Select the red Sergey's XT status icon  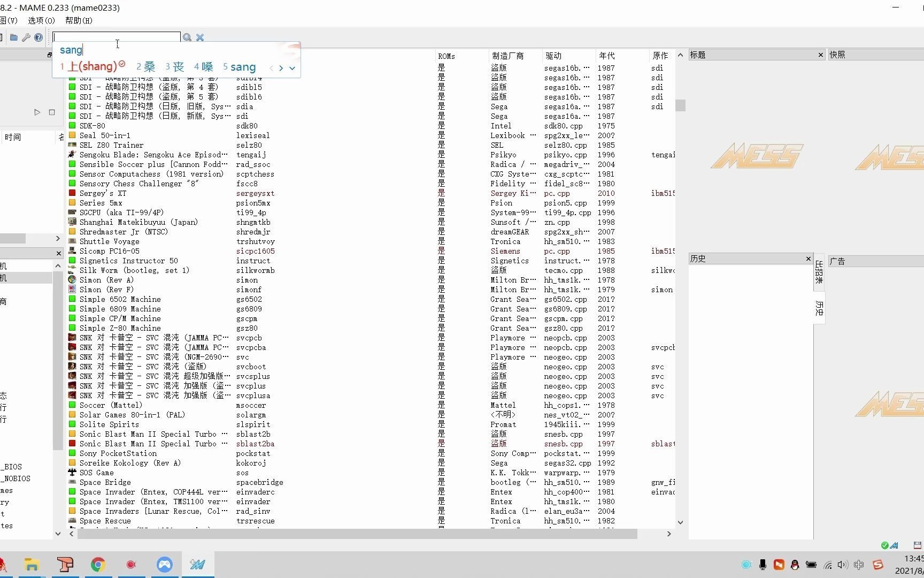pyautogui.click(x=72, y=193)
